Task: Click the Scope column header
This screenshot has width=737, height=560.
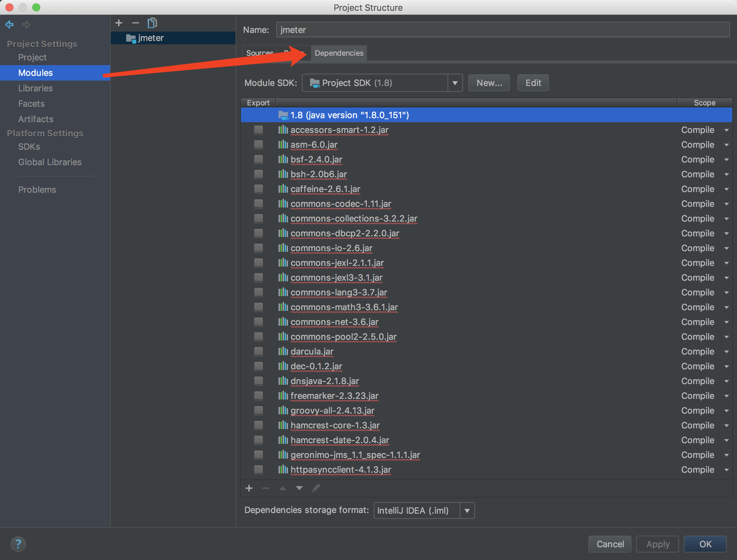Action: coord(704,103)
